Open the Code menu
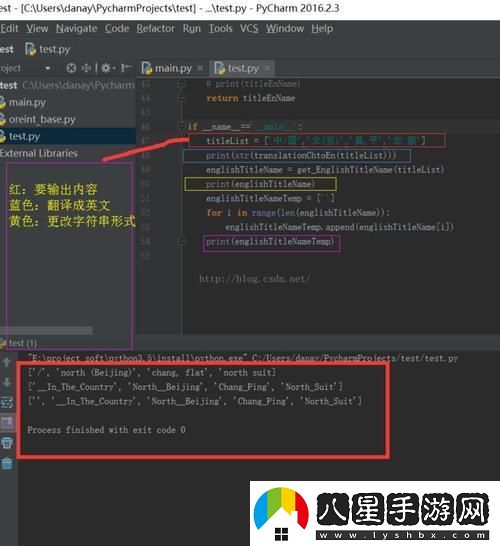Image resolution: width=500 pixels, height=546 pixels. tap(117, 28)
